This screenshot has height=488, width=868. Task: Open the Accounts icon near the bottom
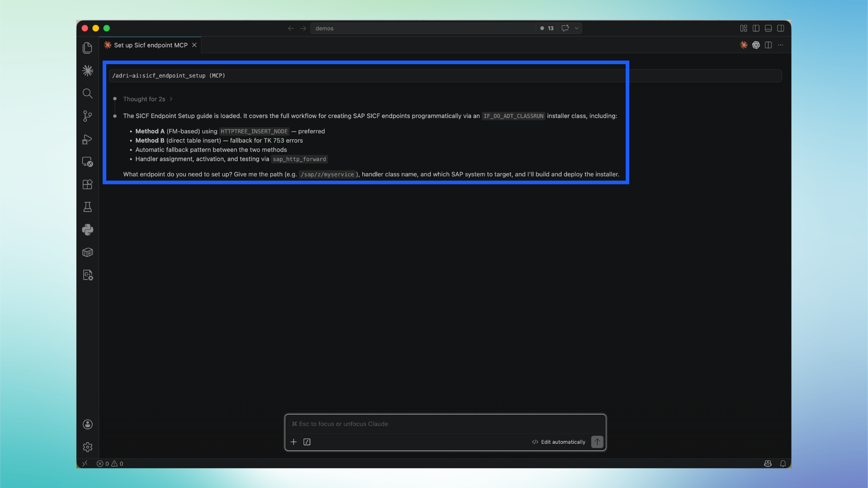[x=87, y=424]
